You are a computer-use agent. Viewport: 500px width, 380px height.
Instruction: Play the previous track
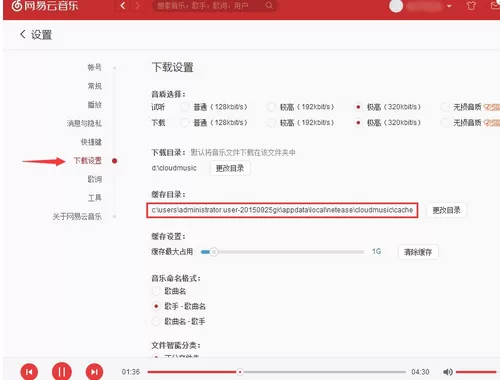pos(29,372)
